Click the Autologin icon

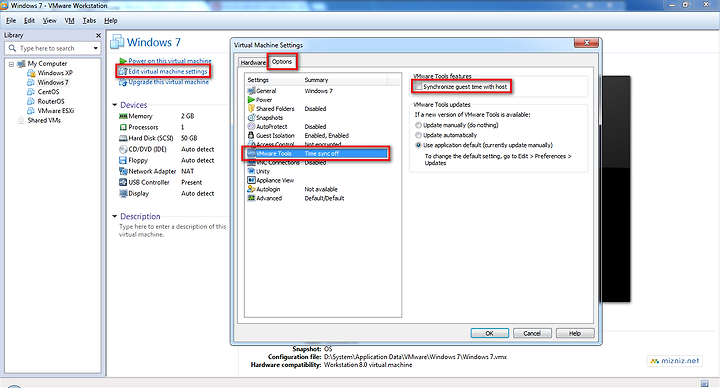click(x=251, y=189)
